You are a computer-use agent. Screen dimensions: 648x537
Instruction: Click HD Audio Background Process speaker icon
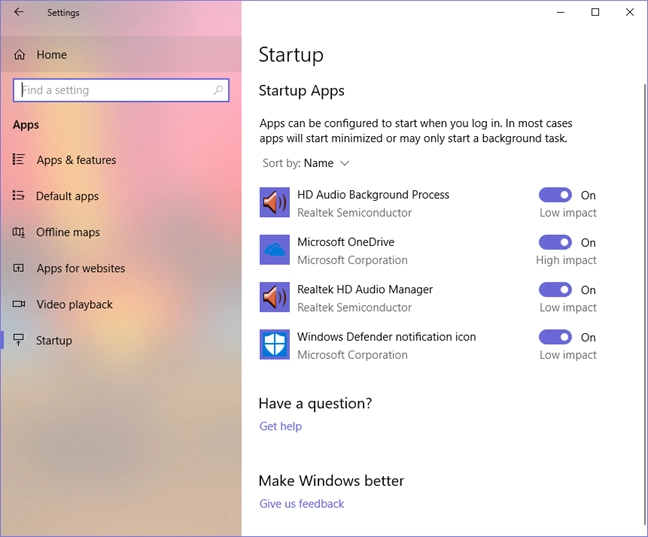click(x=274, y=202)
